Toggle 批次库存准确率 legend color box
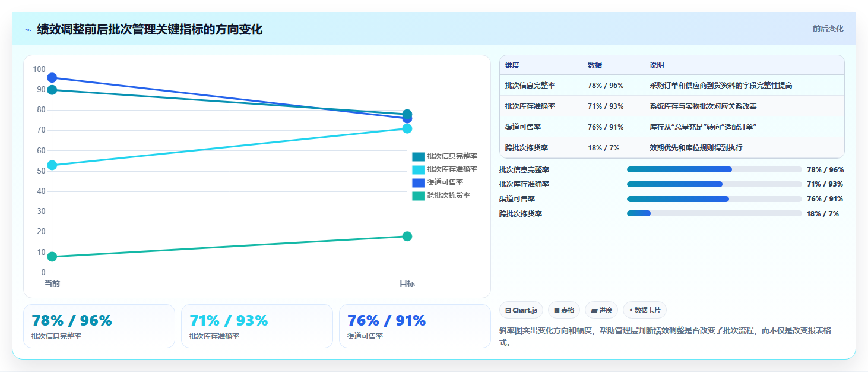The image size is (868, 372). (419, 169)
